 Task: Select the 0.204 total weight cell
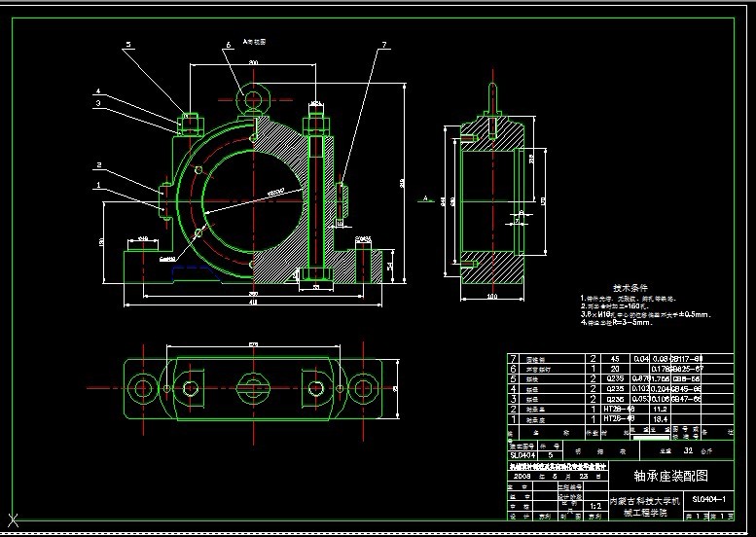[x=660, y=389]
